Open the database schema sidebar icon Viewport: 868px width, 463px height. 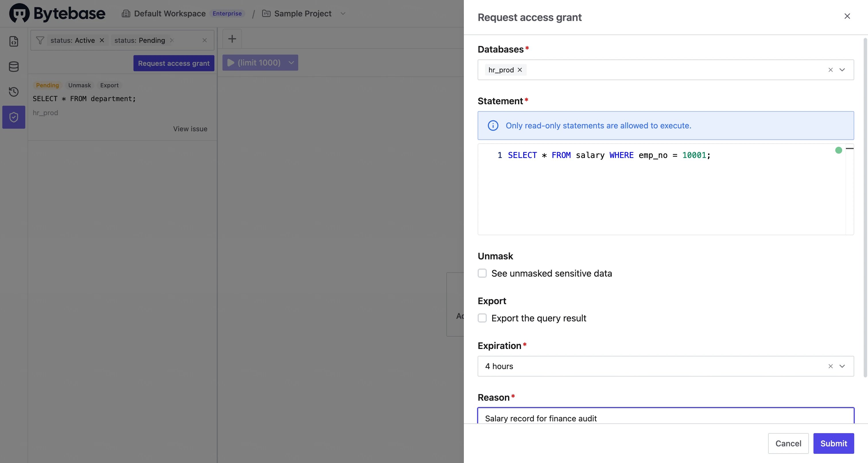[14, 66]
